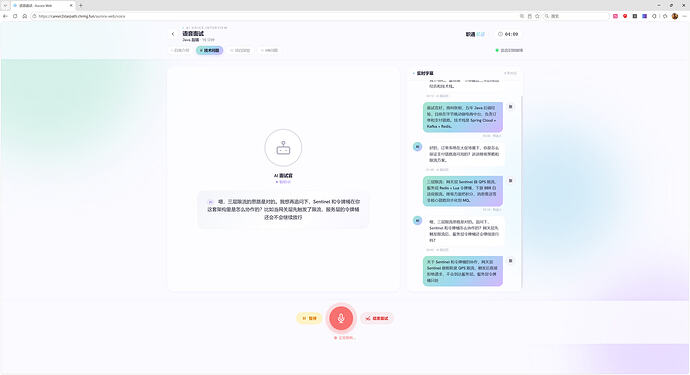Image resolution: width=690 pixels, height=375 pixels.
Task: Click the subtitle panel vertical scrollbar
Action: (522, 191)
